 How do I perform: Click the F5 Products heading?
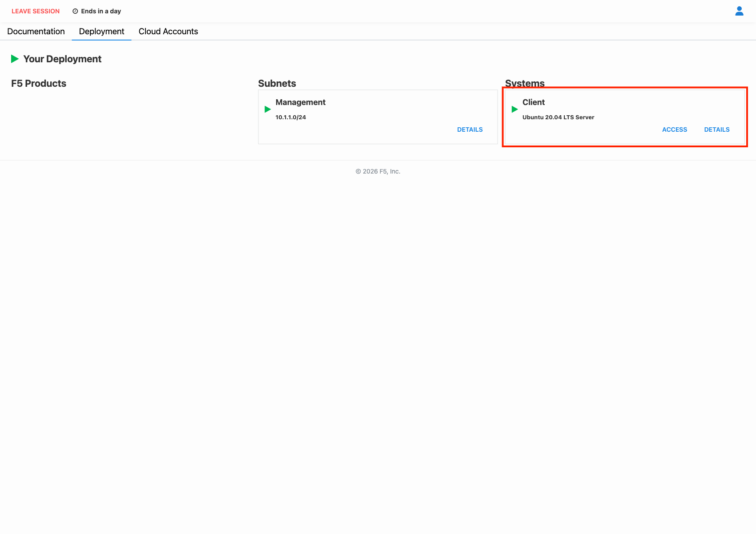pyautogui.click(x=39, y=84)
